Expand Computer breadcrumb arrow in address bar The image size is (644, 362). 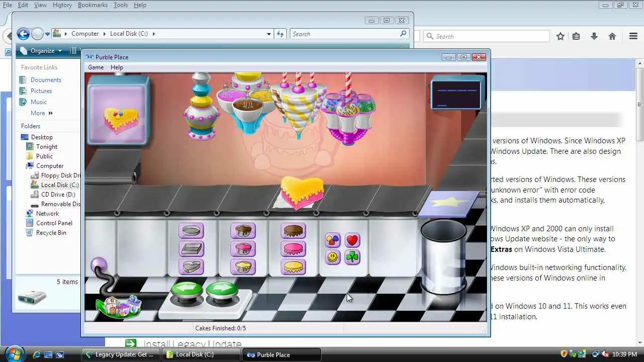pyautogui.click(x=105, y=34)
